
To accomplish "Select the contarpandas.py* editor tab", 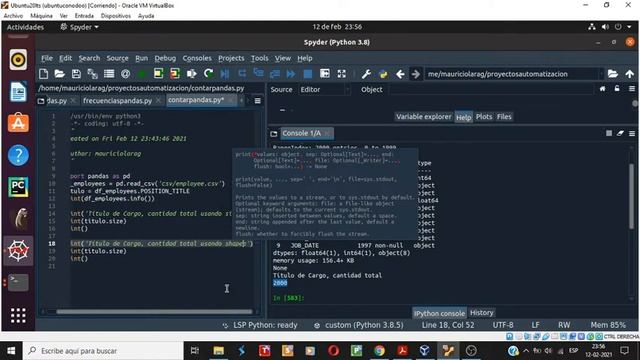I will coord(196,100).
